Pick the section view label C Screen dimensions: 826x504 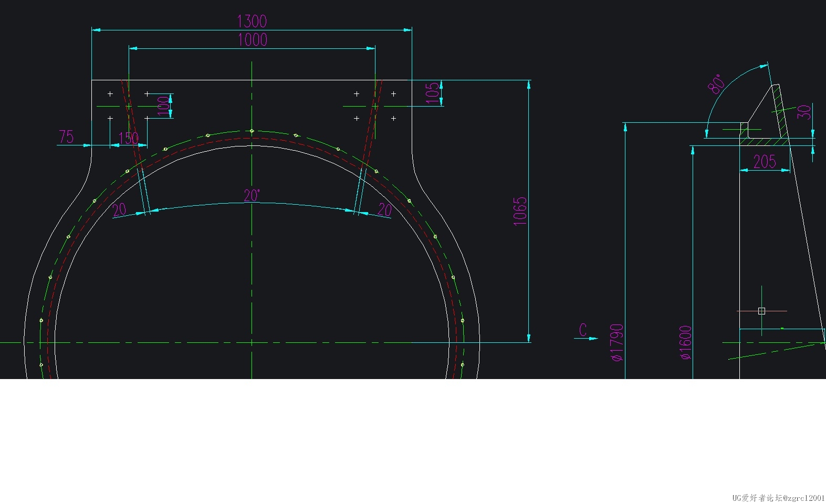click(583, 330)
